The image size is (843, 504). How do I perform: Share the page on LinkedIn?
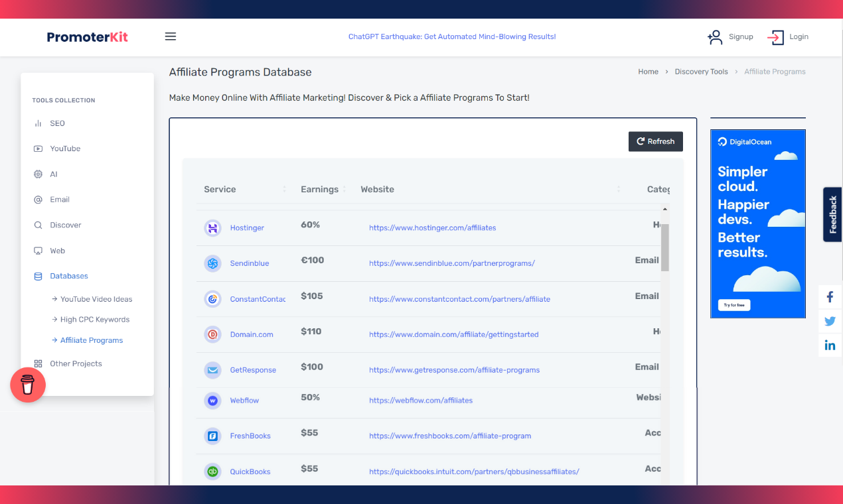coord(830,345)
